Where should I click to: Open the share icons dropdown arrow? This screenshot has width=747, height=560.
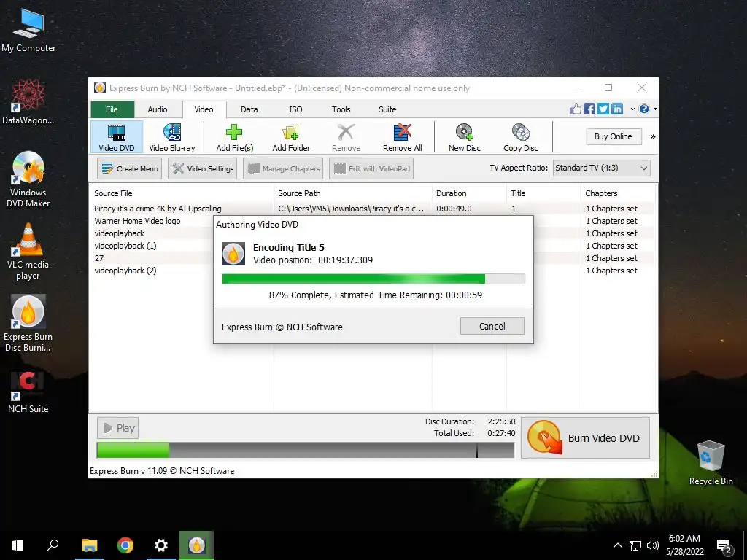point(632,109)
